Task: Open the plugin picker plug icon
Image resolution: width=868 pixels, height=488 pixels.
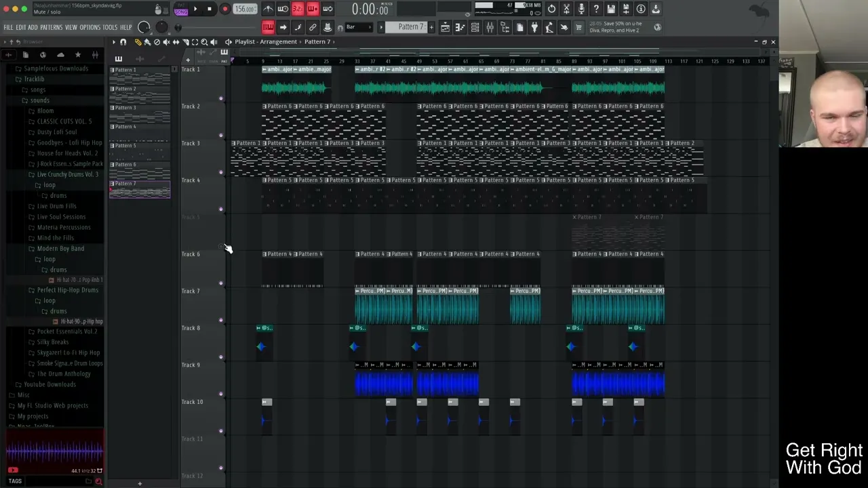Action: point(534,27)
